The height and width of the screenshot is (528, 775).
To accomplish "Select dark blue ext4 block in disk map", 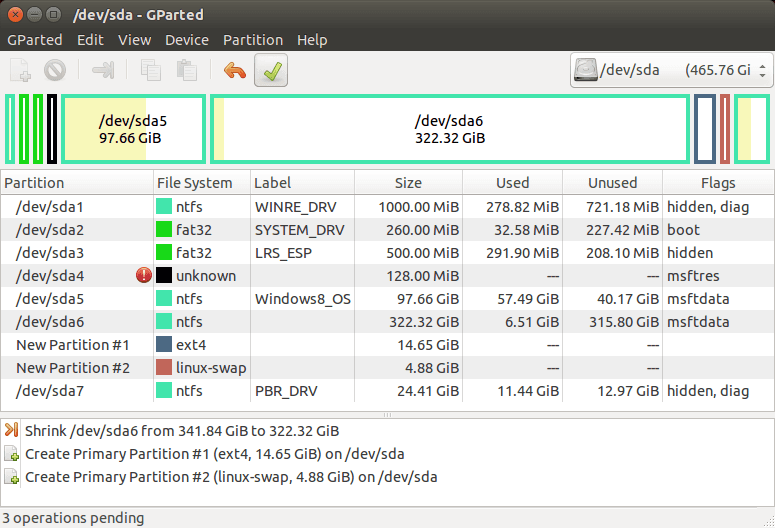I will pos(705,129).
